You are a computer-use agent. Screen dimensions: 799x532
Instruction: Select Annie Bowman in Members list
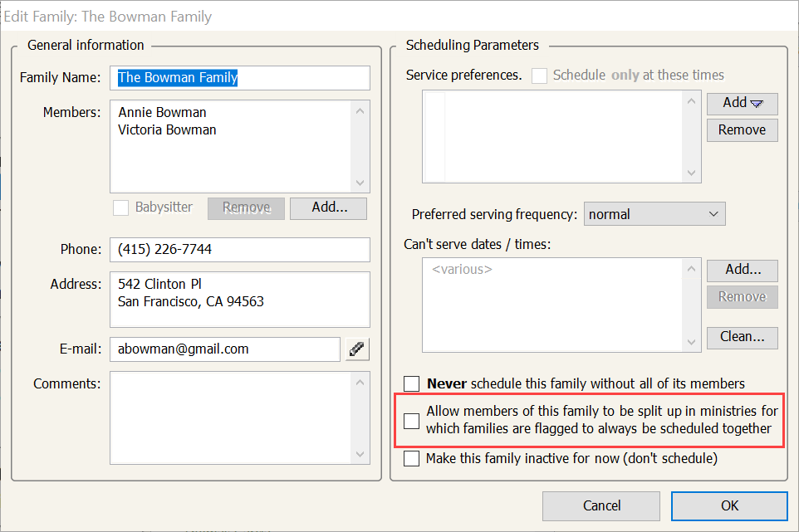click(x=162, y=112)
